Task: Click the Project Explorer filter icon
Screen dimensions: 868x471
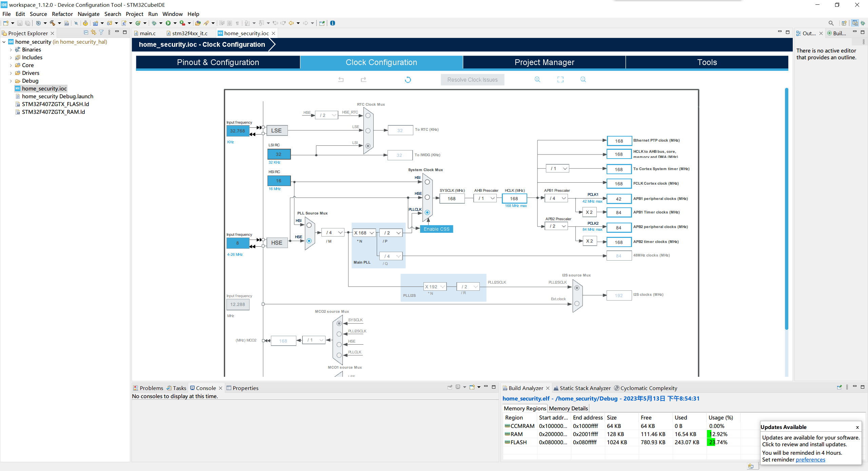Action: coord(101,33)
